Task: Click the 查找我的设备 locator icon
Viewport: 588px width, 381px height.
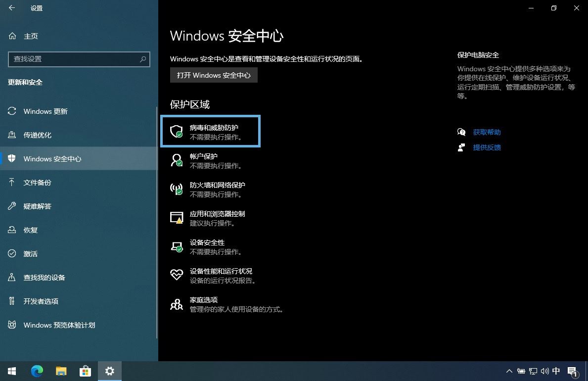Action: tap(12, 278)
